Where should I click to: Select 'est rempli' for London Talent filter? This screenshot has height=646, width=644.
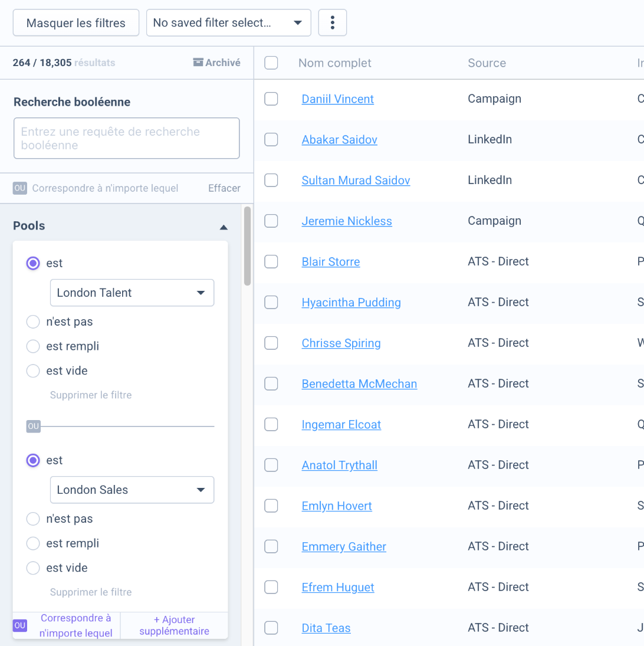pos(33,346)
